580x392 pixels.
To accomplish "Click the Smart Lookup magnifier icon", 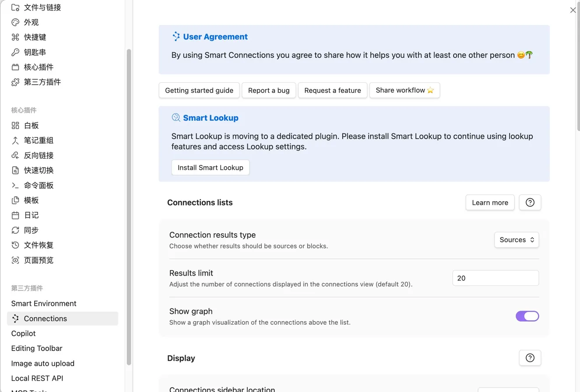I will pyautogui.click(x=176, y=118).
